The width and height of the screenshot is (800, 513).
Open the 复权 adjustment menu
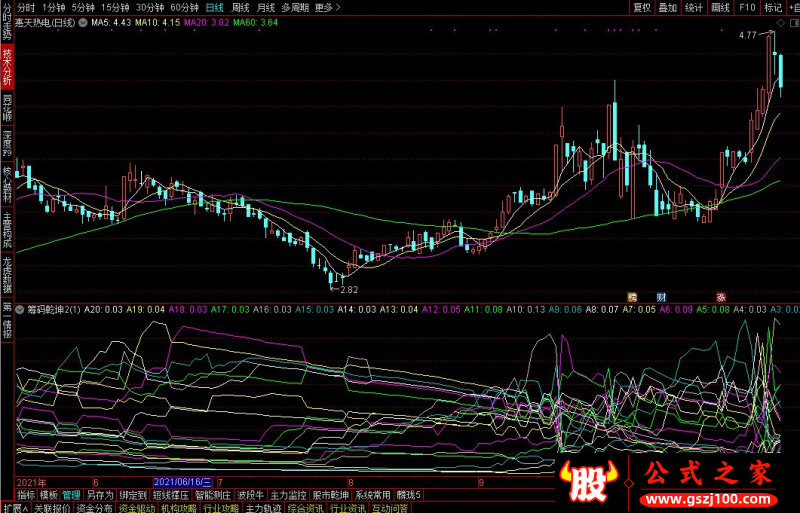coord(642,7)
